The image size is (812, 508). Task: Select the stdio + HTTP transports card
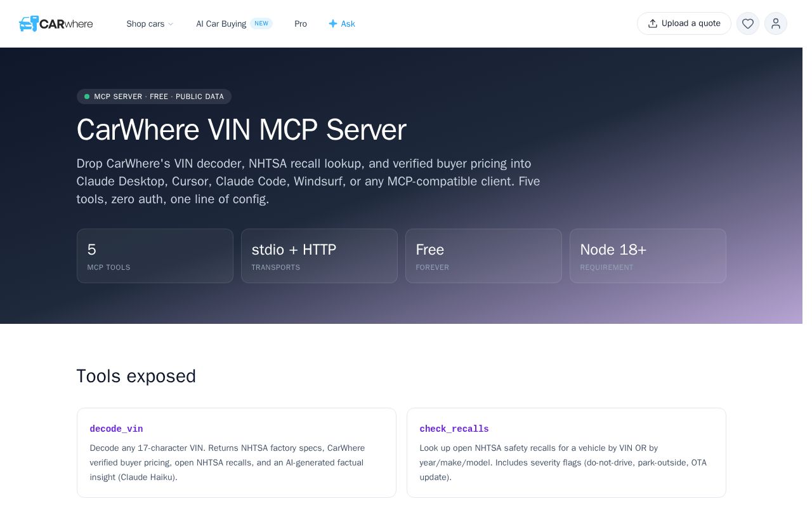point(319,256)
